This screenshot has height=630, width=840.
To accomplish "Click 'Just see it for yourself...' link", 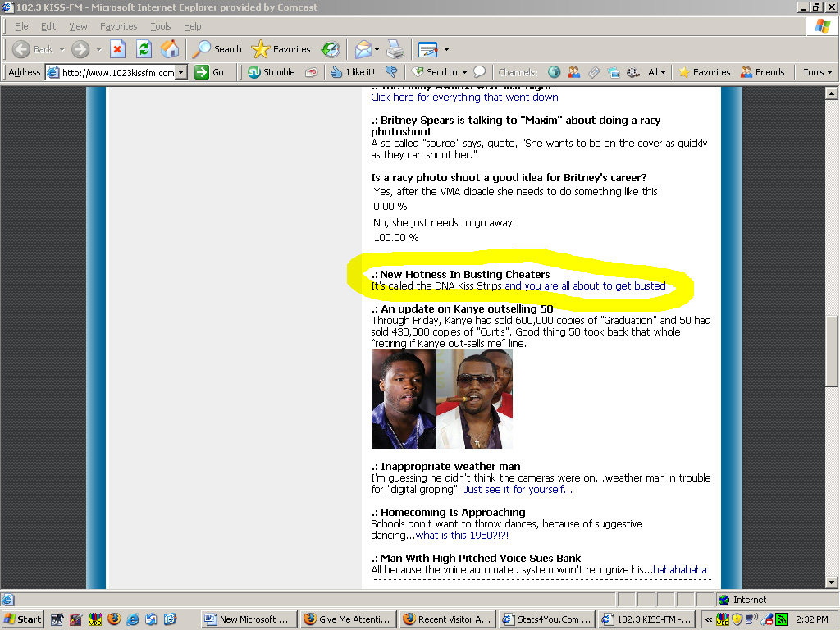I will click(518, 489).
